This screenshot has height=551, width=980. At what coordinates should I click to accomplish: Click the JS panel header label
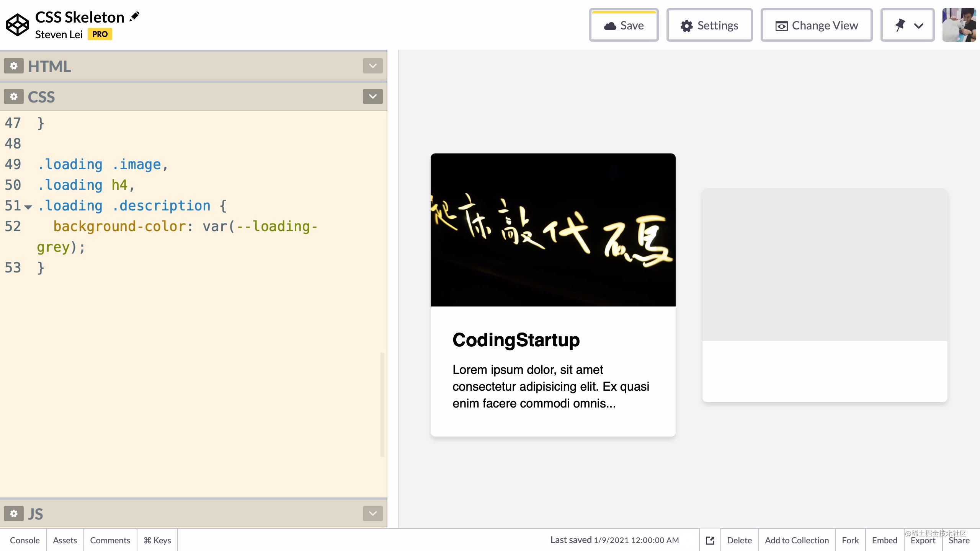35,514
